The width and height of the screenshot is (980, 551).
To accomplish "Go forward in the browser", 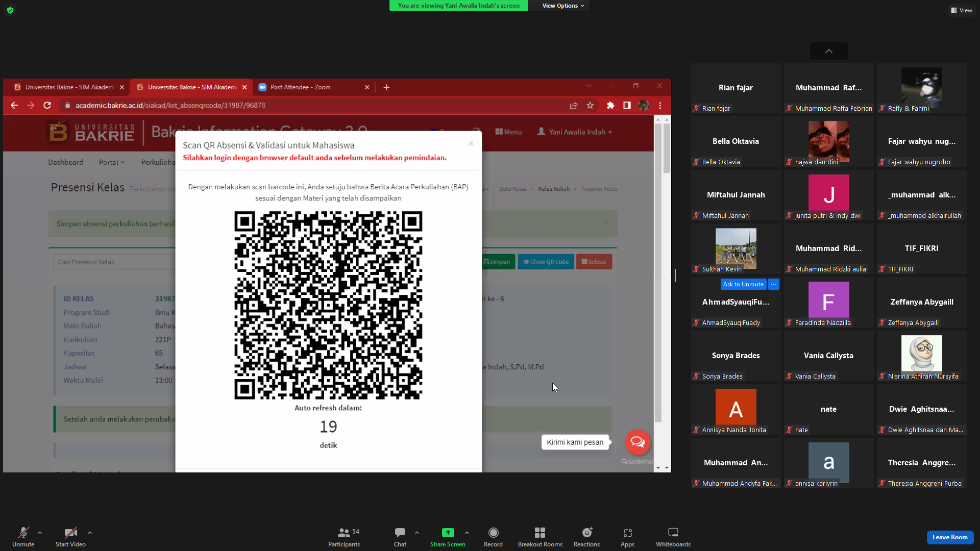I will 31,105.
